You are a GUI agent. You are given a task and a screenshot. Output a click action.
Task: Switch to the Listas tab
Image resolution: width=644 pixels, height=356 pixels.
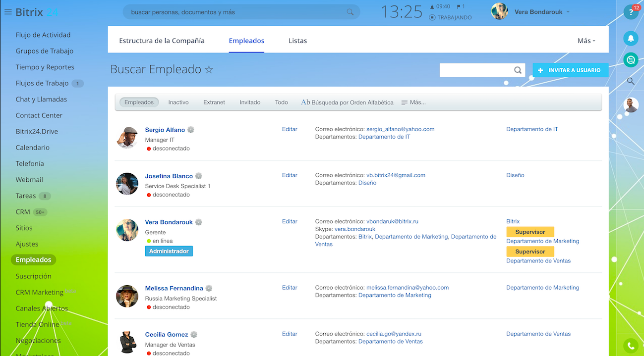[297, 41]
